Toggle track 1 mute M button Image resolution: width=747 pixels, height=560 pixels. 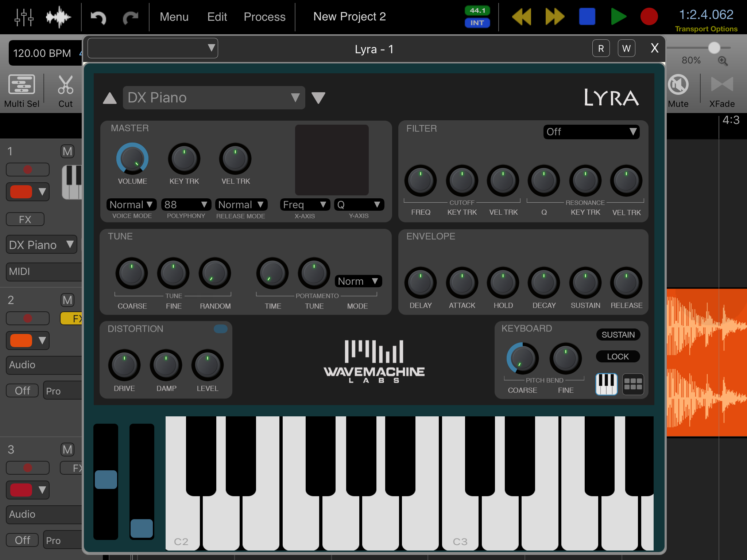[67, 151]
